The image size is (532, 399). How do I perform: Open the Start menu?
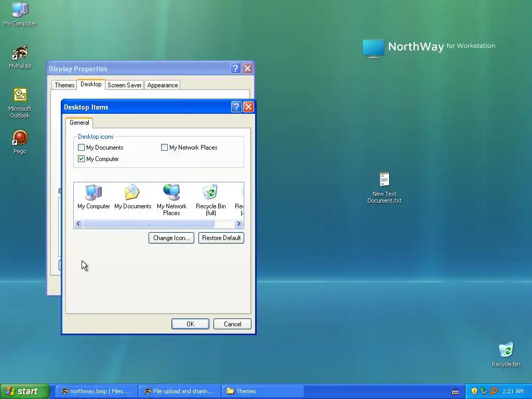[25, 391]
